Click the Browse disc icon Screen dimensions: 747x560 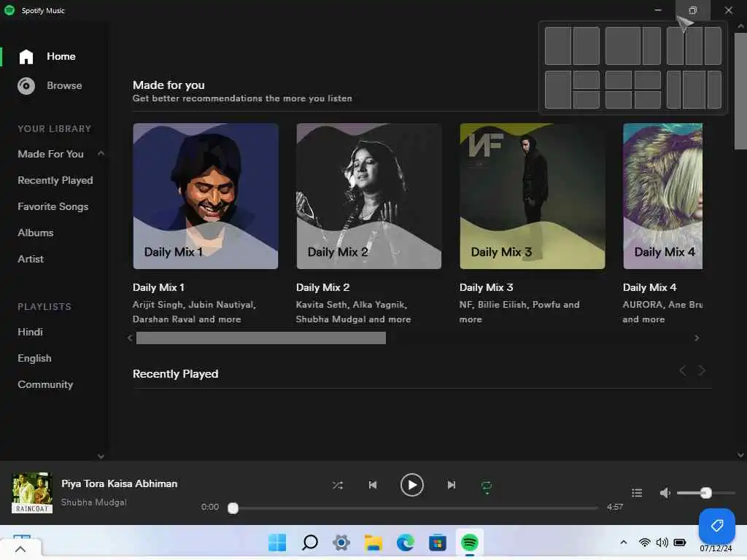tap(26, 86)
